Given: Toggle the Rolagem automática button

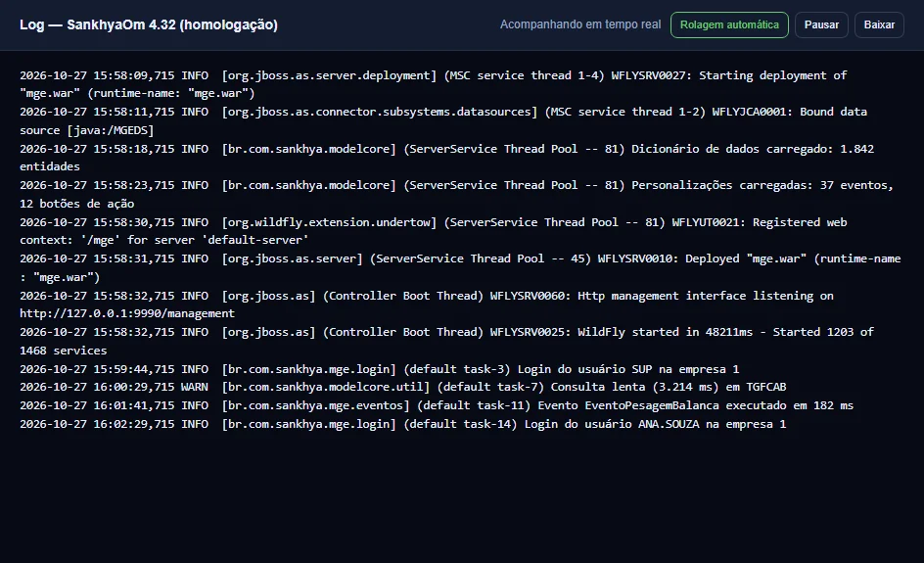Looking at the screenshot, I should pos(729,24).
